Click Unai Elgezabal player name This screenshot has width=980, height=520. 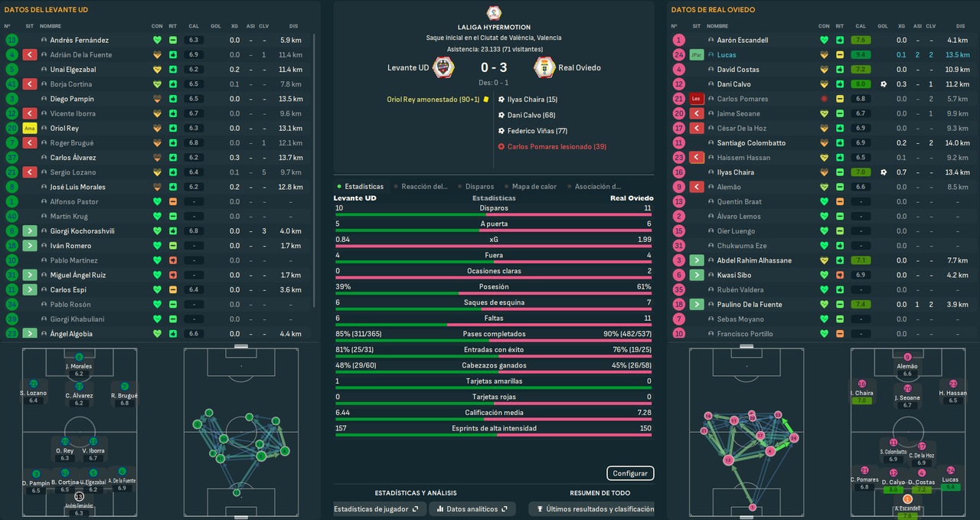73,70
